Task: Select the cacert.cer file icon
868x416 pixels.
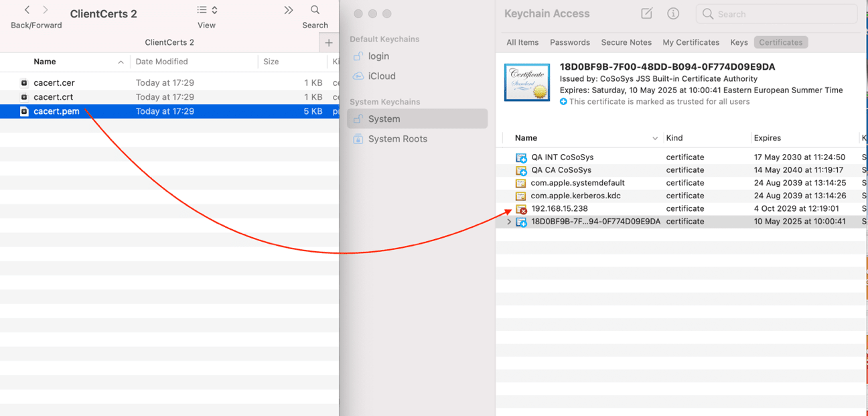Action: coord(24,83)
